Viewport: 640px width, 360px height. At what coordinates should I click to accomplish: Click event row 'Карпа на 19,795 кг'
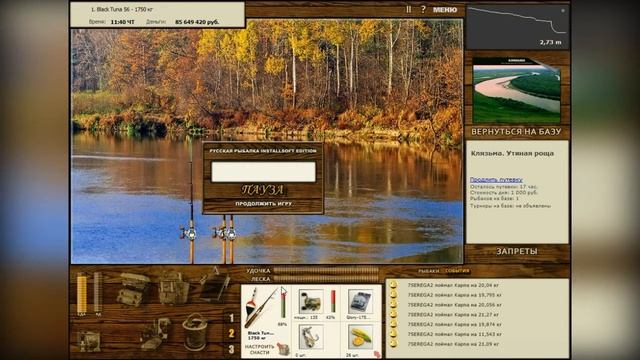454,295
